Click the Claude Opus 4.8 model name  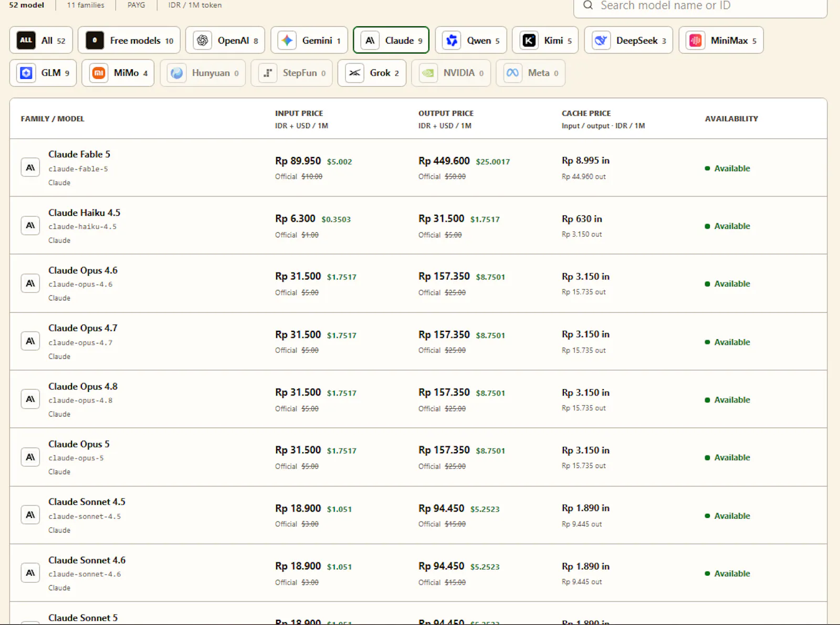[x=83, y=387]
